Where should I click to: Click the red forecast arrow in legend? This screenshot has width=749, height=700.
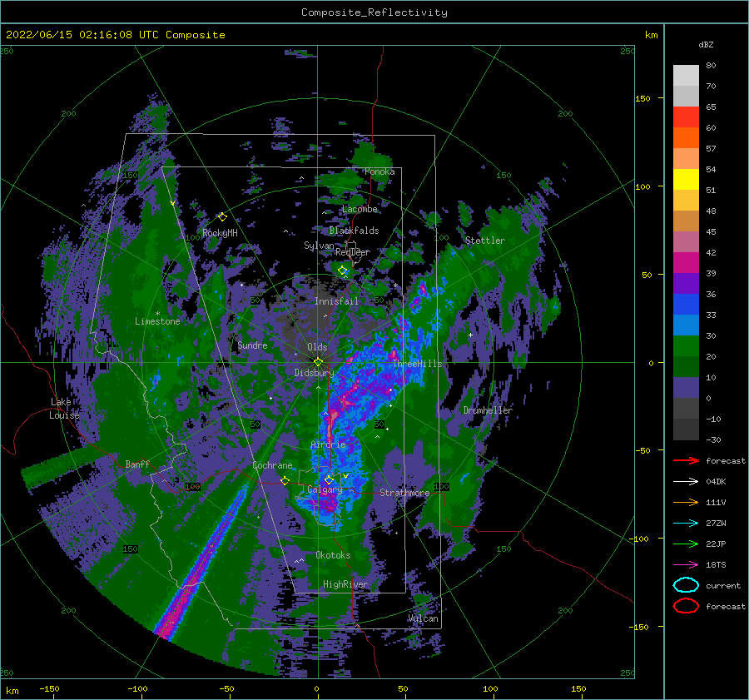point(686,460)
